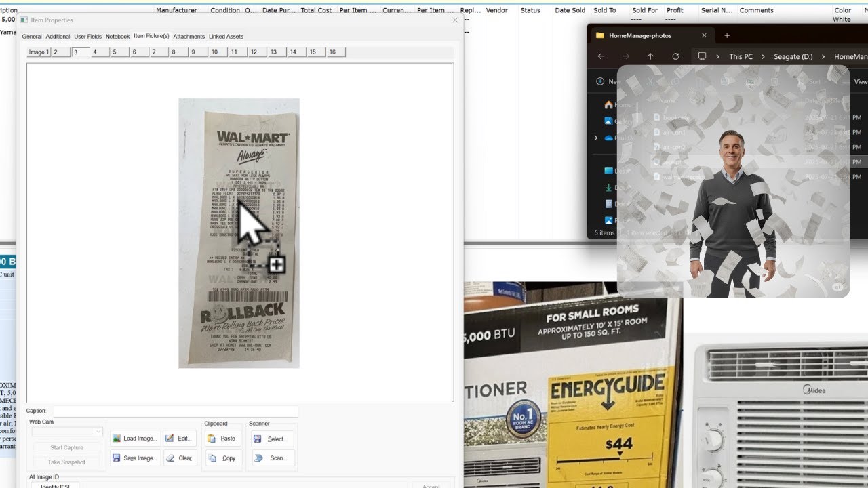Sort grid by Condition column header
Screen dimensions: 868x488
225,10
